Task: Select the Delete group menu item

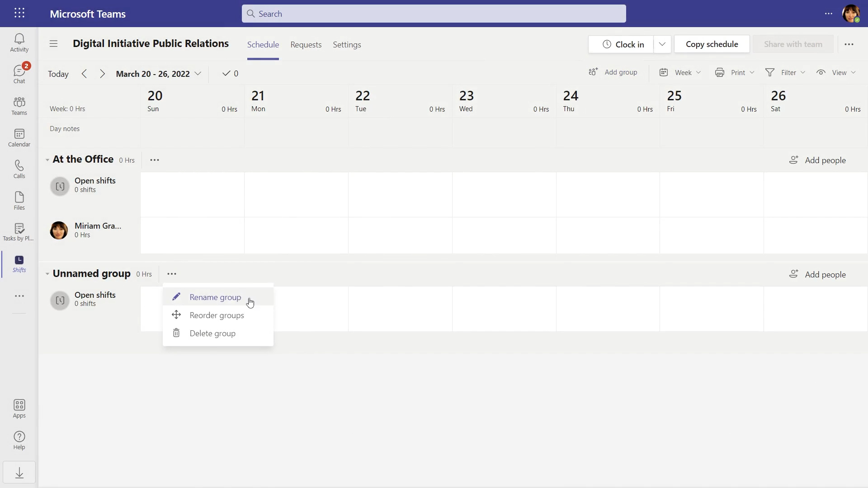Action: click(212, 333)
